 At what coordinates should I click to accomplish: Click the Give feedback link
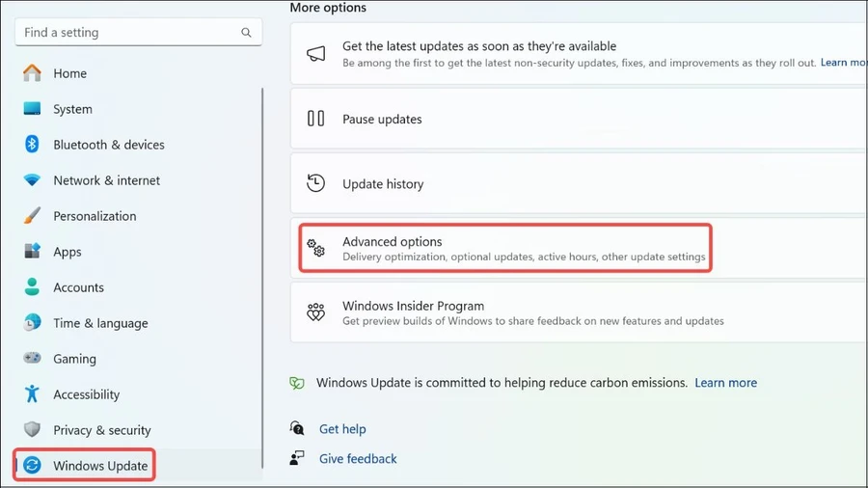coord(358,459)
